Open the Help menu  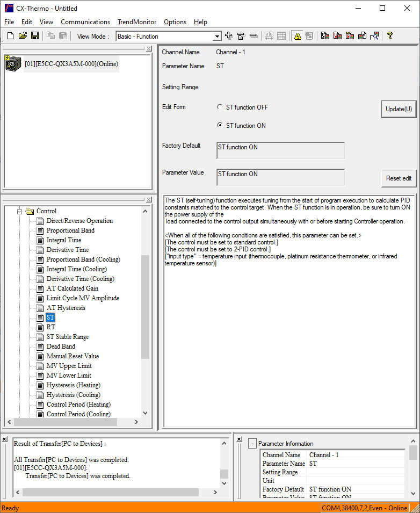point(200,22)
